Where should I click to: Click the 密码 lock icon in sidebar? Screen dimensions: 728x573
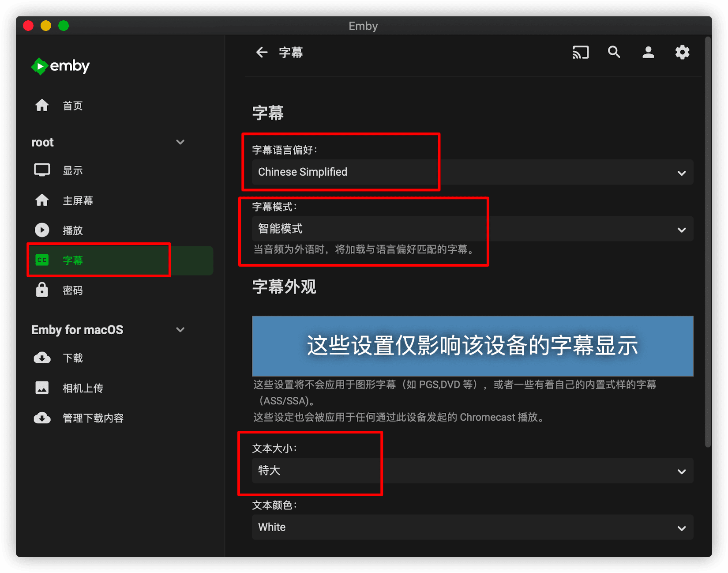coord(42,290)
